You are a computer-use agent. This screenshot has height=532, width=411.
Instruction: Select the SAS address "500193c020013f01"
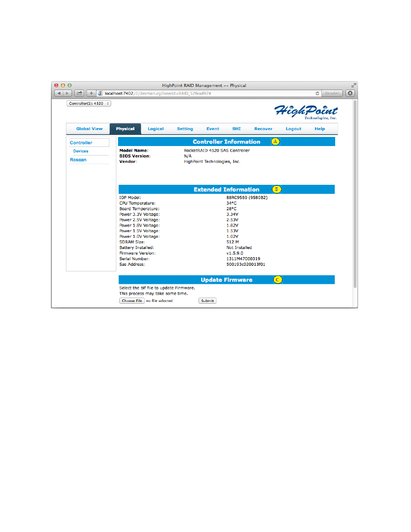tap(246, 264)
